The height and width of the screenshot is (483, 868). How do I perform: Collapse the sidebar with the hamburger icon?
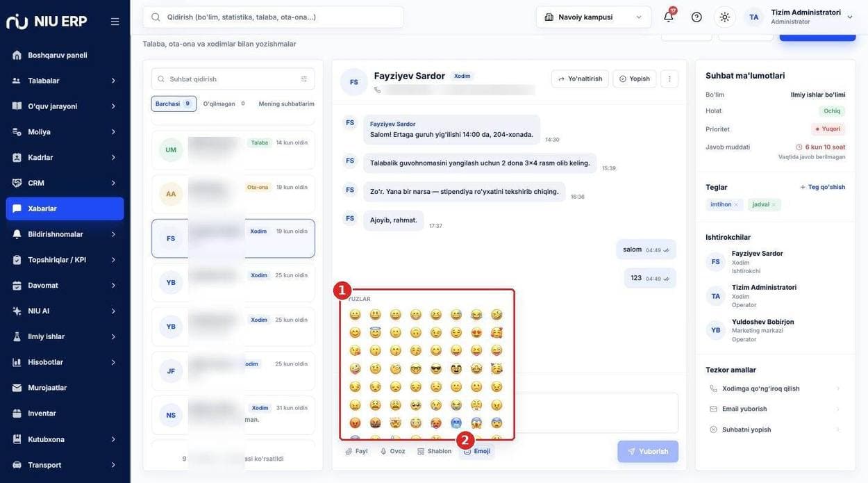(115, 22)
